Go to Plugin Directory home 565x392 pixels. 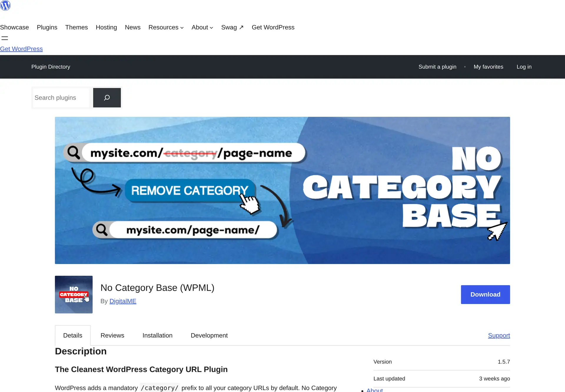[51, 67]
